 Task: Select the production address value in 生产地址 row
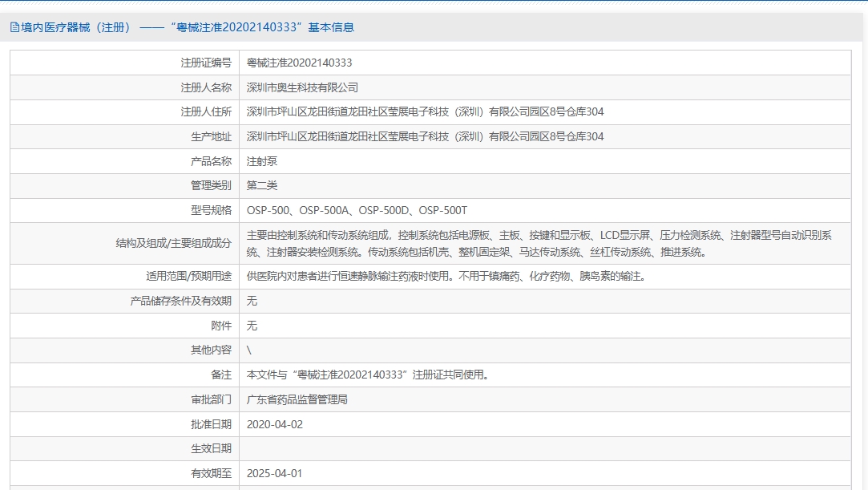tap(425, 137)
